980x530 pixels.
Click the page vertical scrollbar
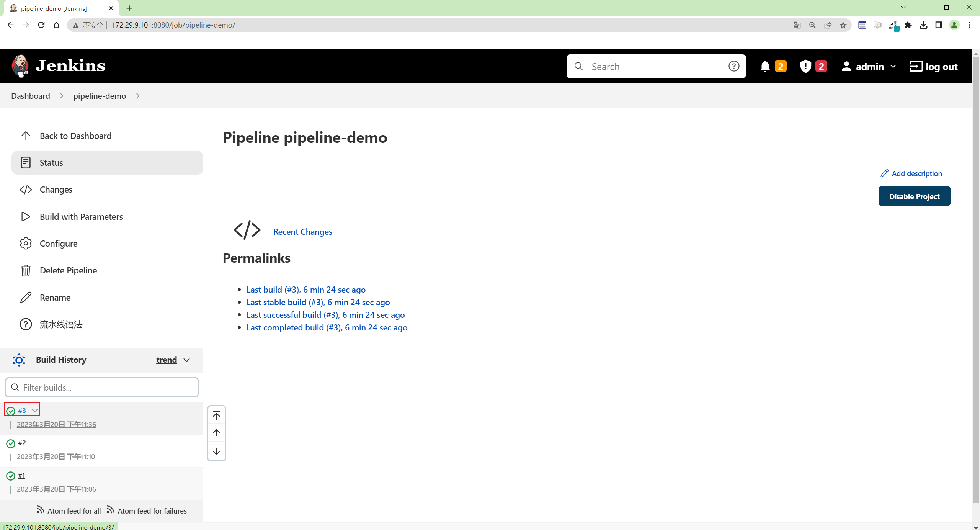[x=976, y=280]
